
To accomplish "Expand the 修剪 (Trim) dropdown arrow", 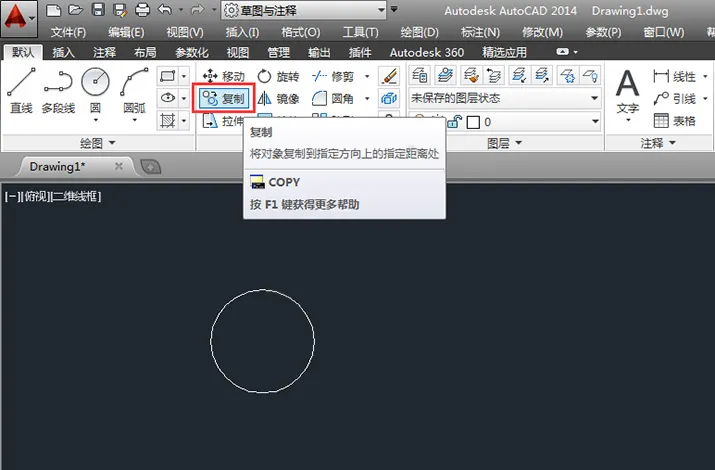I will [367, 77].
